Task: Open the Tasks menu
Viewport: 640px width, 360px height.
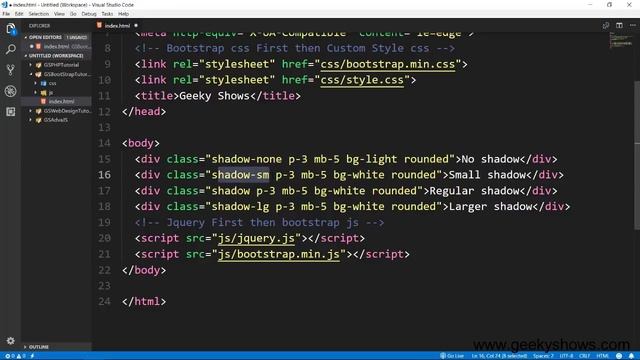Action: click(x=107, y=14)
